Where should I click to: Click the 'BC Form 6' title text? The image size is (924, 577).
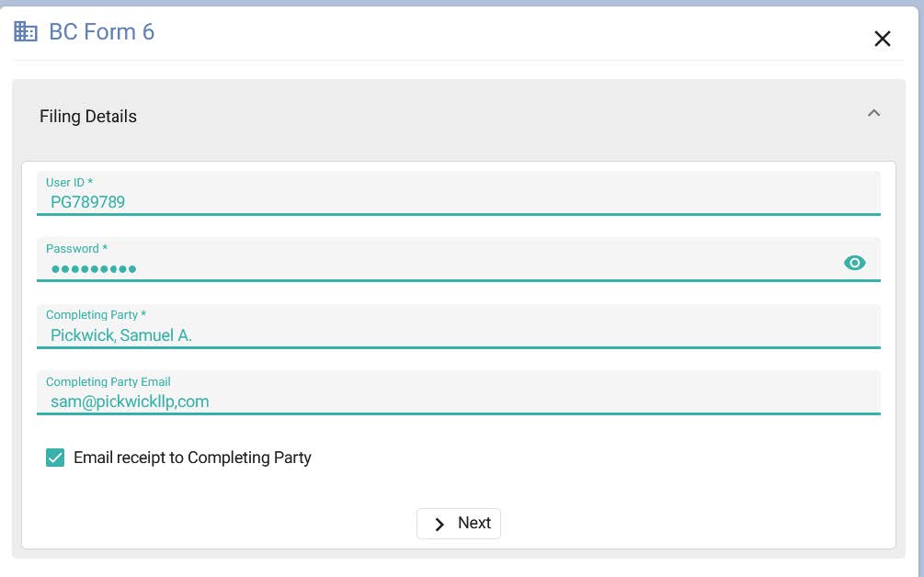point(101,32)
